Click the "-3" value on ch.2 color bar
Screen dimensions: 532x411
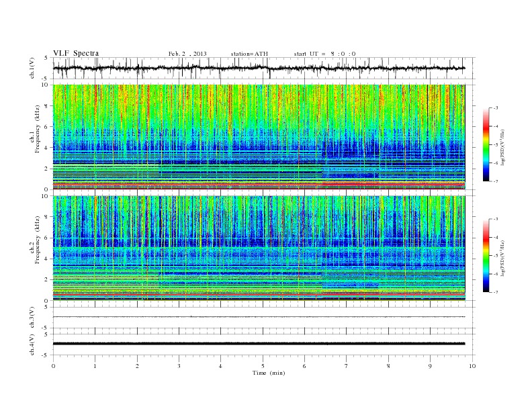(495, 219)
